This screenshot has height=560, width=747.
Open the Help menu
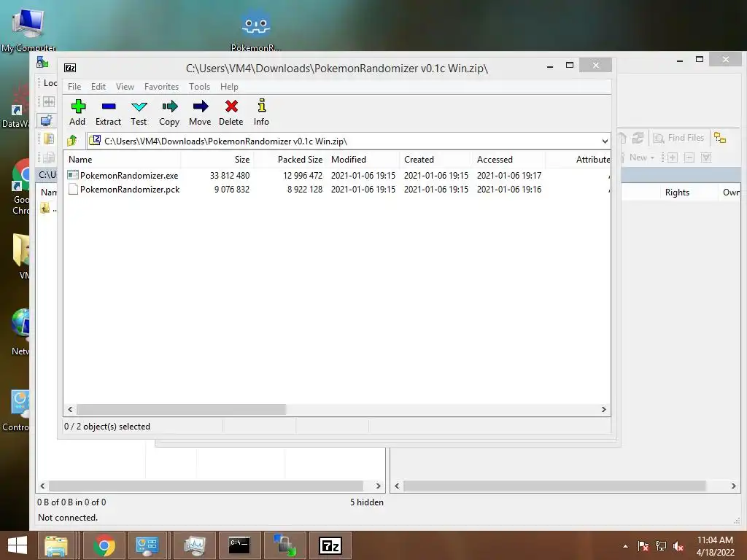229,87
